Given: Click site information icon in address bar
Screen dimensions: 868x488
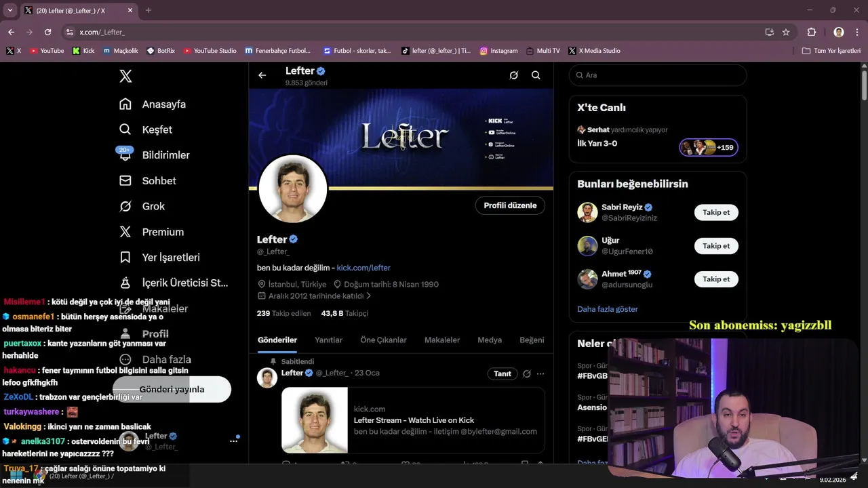Looking at the screenshot, I should [69, 32].
